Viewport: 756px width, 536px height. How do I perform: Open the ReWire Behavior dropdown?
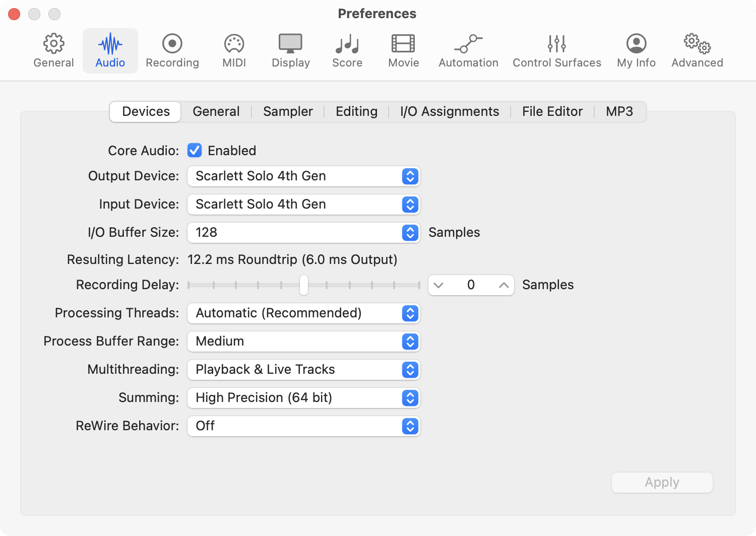[x=410, y=426]
